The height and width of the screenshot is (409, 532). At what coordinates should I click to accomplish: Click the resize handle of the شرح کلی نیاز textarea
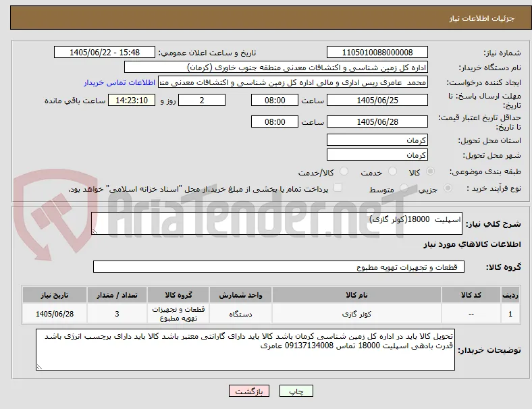click(x=95, y=231)
